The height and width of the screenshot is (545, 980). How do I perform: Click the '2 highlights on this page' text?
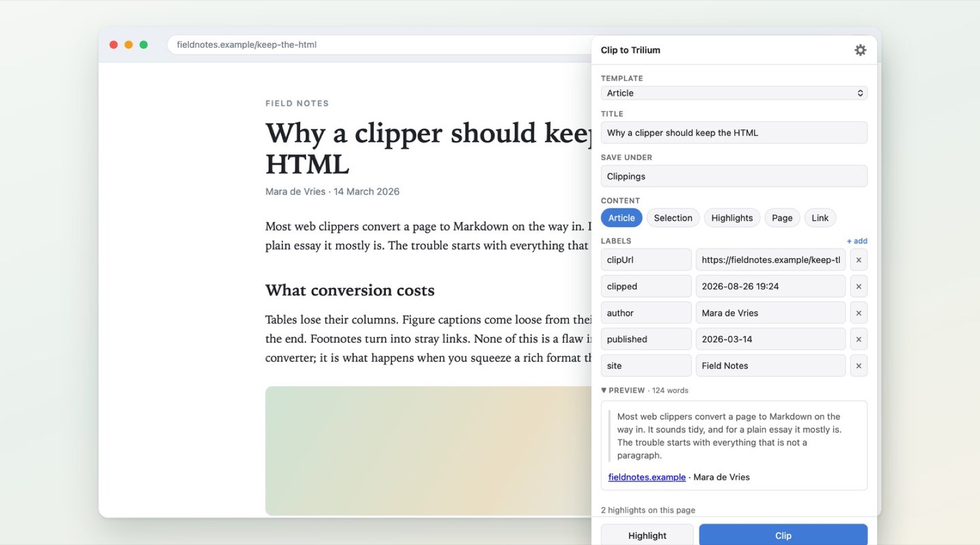[648, 510]
